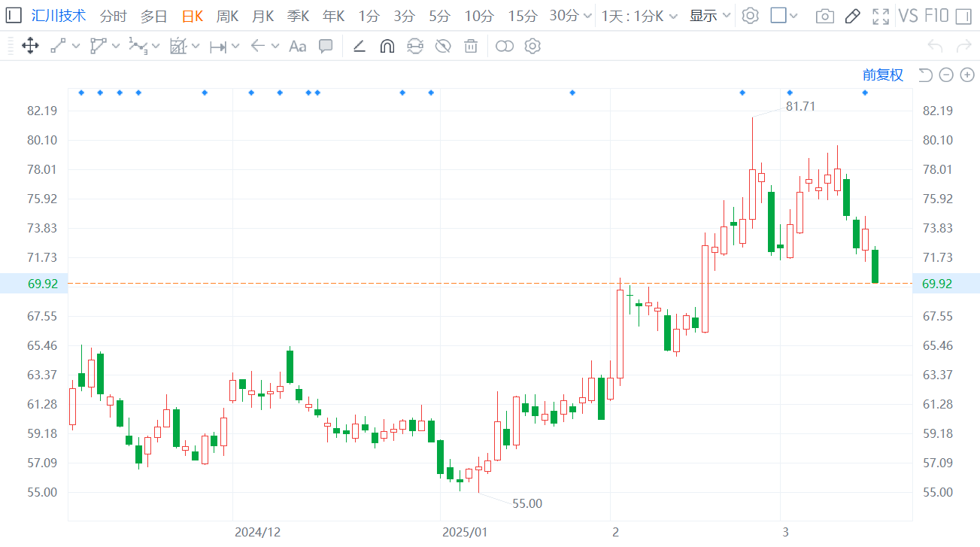Open the F10 company info
Screen dimensions: 980x547
(x=936, y=15)
